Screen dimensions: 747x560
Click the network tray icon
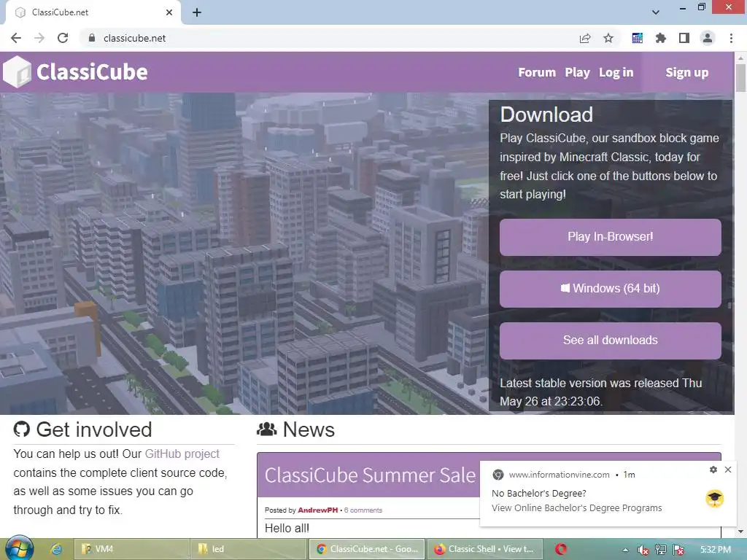coord(661,550)
